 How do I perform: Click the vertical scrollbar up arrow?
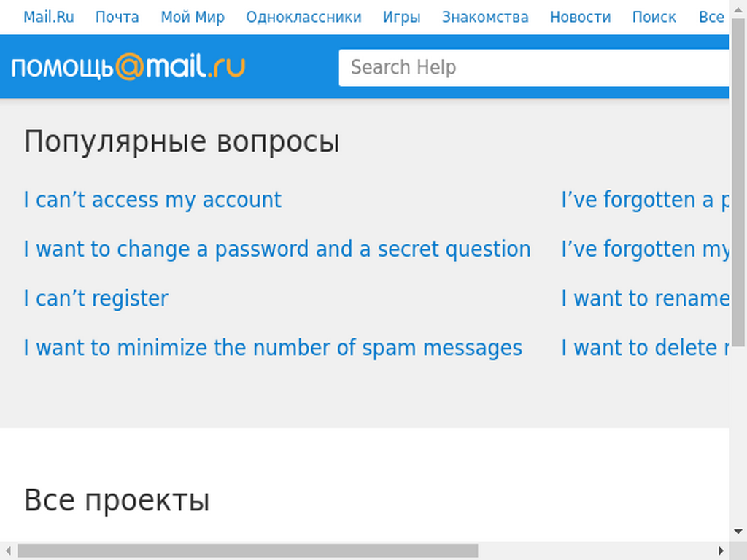click(x=738, y=9)
